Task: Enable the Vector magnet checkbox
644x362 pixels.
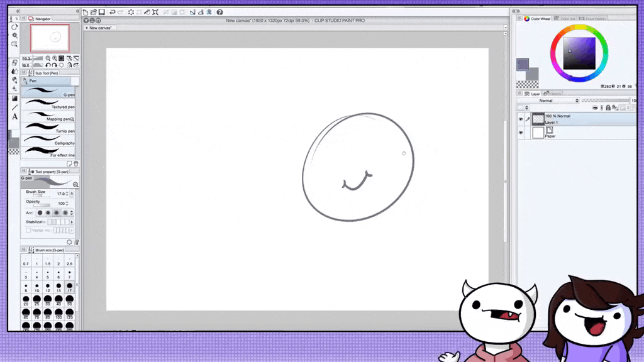Action: [x=28, y=230]
